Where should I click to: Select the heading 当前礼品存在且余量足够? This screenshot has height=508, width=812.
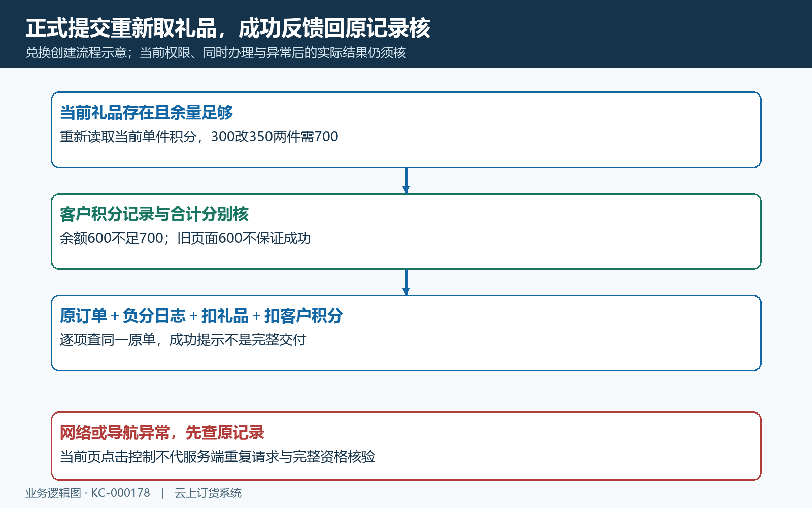146,112
